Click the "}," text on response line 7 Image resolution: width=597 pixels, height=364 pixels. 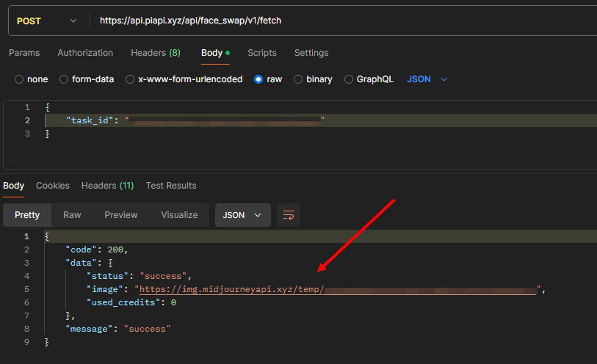coord(70,316)
